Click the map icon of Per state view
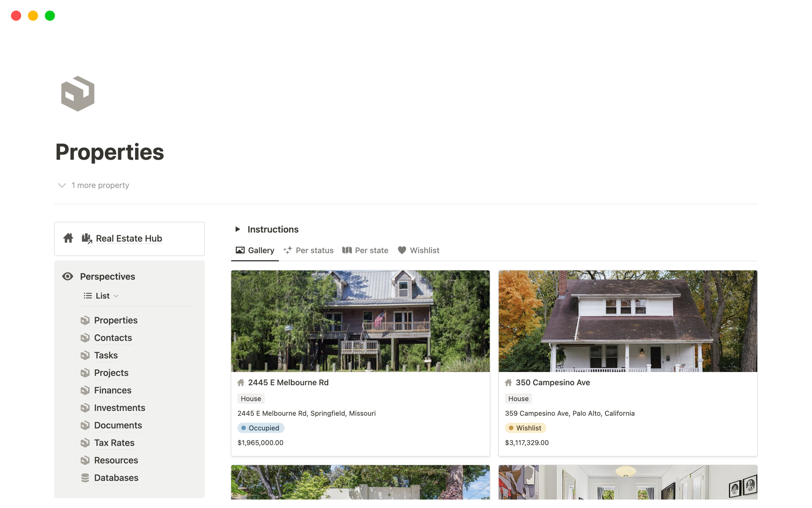812x508 pixels. click(x=347, y=250)
